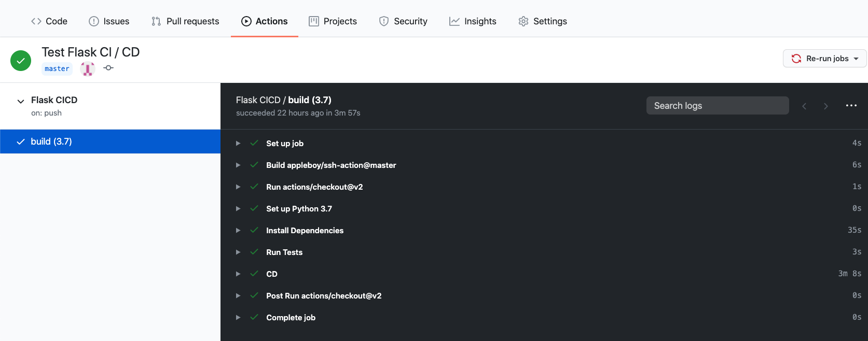Click the green check on Install Dependencies
The width and height of the screenshot is (868, 341).
click(x=254, y=230)
